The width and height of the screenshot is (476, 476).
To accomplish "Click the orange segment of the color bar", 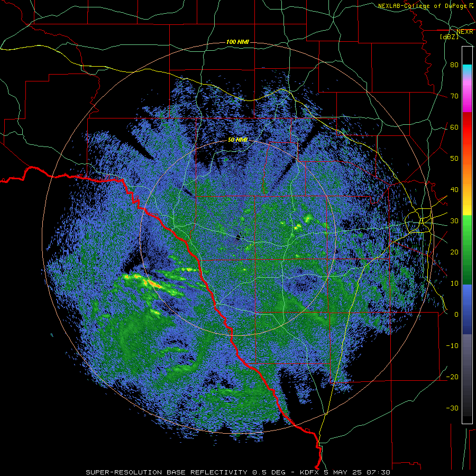I will pyautogui.click(x=467, y=173).
